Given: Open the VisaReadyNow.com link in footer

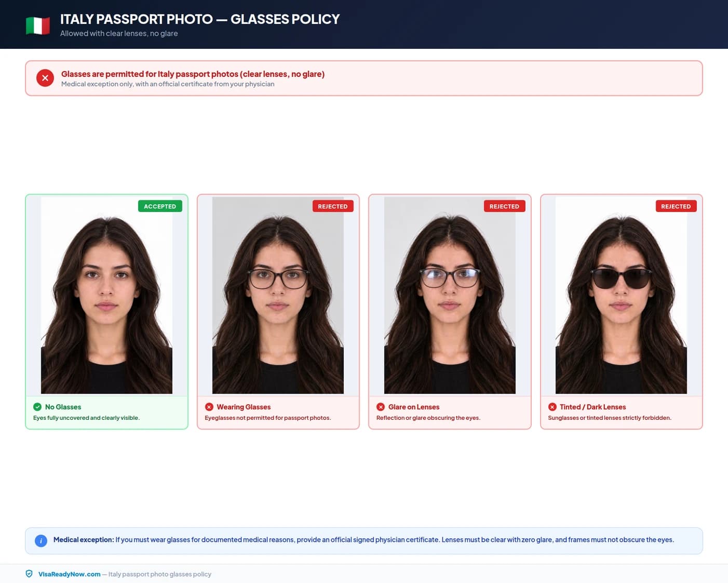Looking at the screenshot, I should (70, 574).
